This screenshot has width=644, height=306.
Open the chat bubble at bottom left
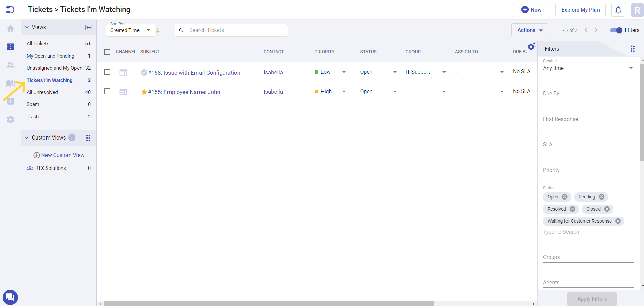pyautogui.click(x=10, y=297)
